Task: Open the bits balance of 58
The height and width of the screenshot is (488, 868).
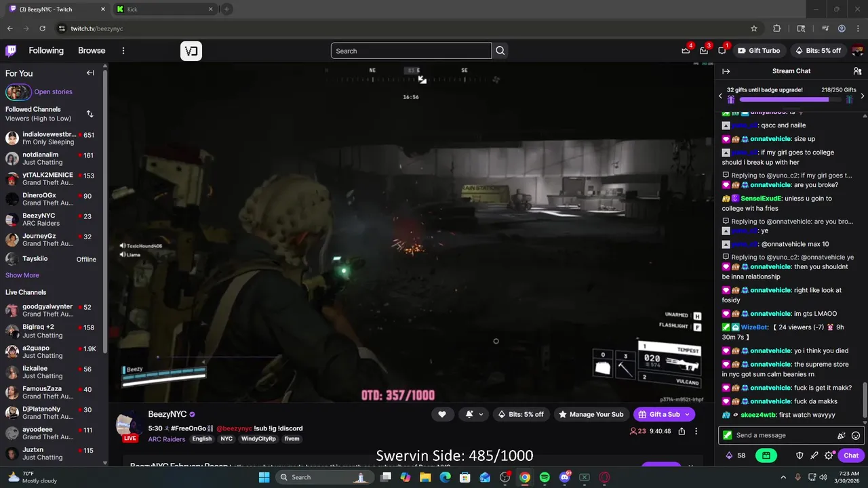Action: tap(736, 455)
